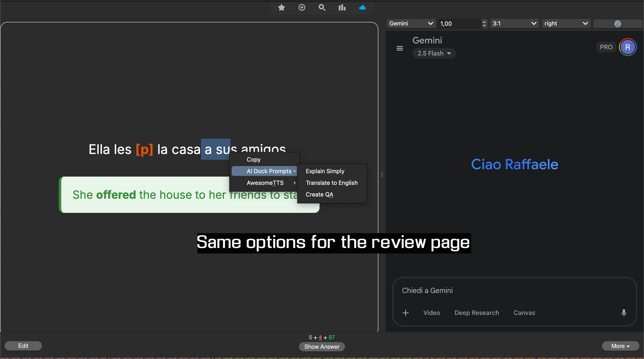This screenshot has width=644, height=359.
Task: Increase the 1,00 value with the stepper
Action: [x=484, y=22]
